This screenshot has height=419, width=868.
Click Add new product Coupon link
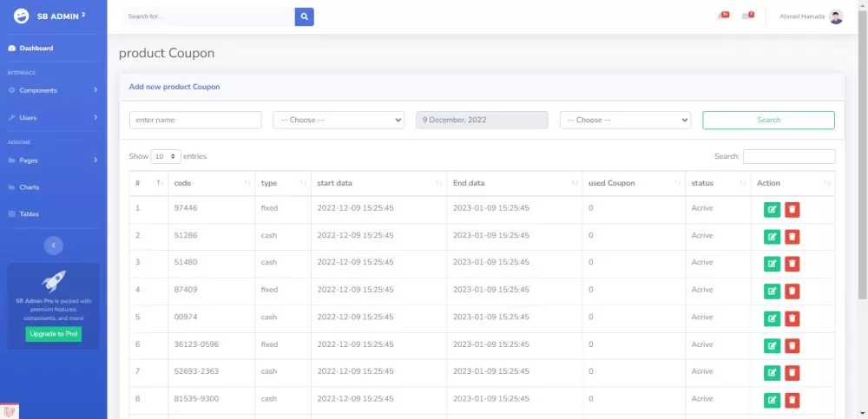174,87
